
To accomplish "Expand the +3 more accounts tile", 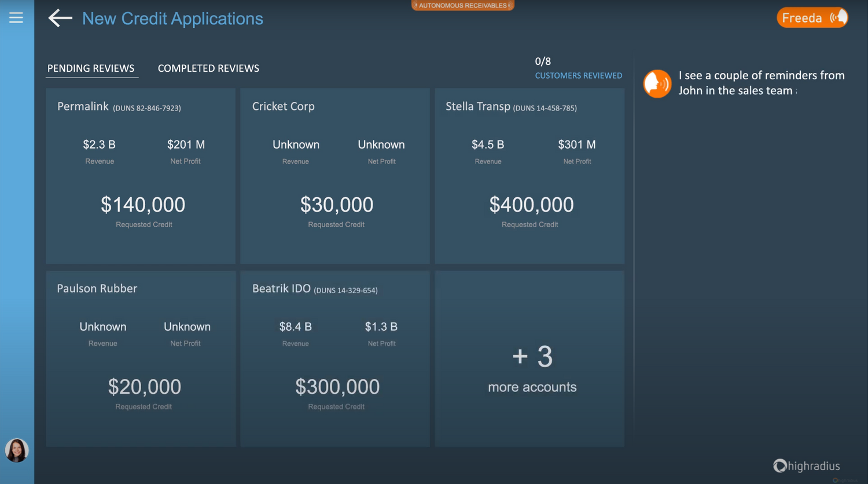I will (529, 359).
